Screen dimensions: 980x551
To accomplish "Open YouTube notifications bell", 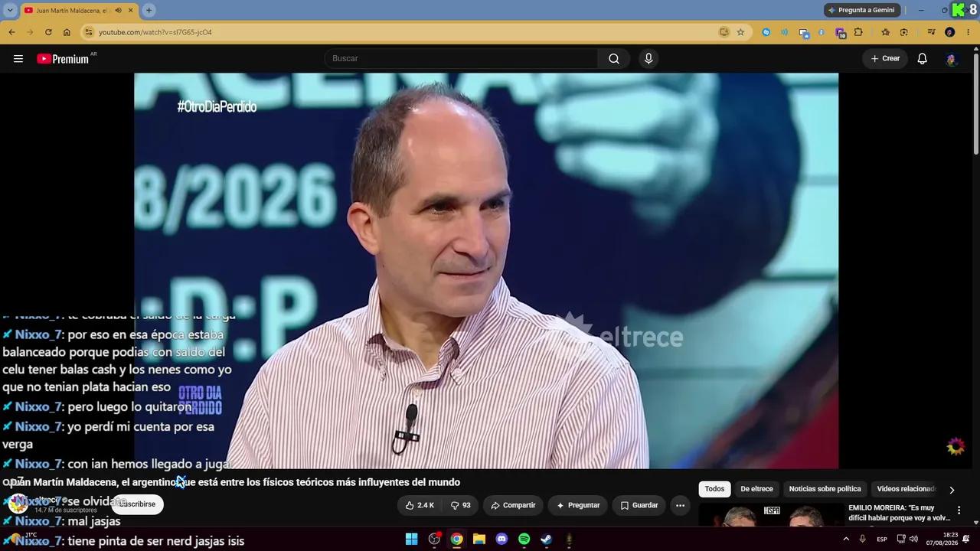I will 923,59.
